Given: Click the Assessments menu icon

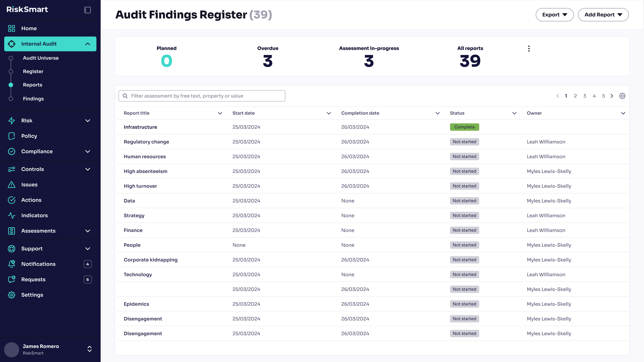Looking at the screenshot, I should pyautogui.click(x=11, y=231).
